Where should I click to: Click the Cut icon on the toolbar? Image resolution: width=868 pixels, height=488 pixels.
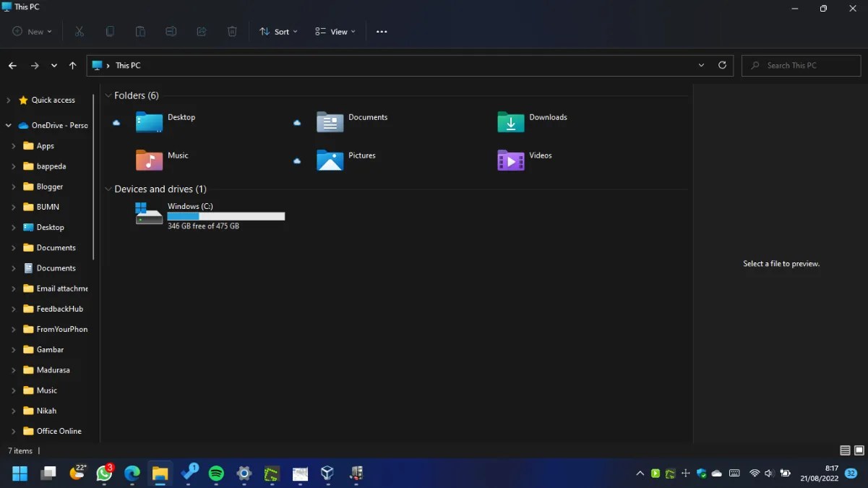80,31
